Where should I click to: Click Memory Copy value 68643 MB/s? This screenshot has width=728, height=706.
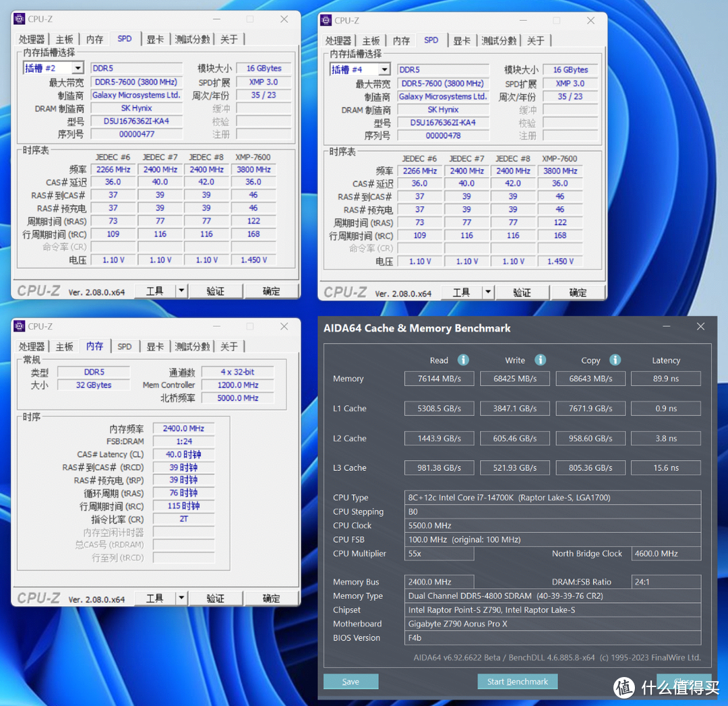(590, 379)
